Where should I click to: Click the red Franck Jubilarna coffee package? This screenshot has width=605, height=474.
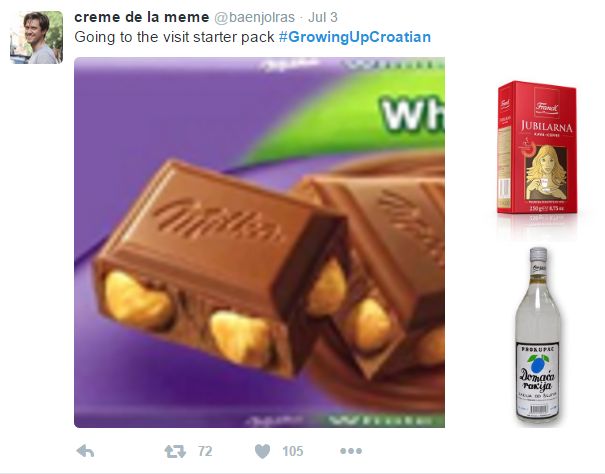tap(537, 147)
